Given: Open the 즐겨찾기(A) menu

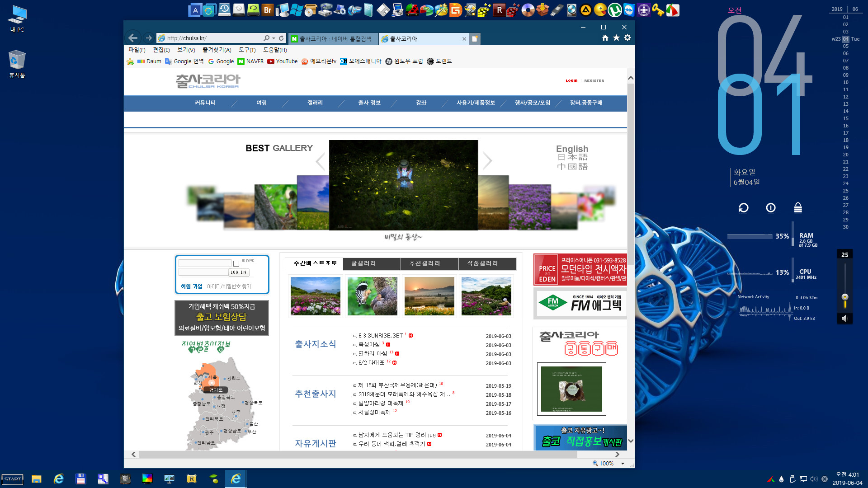Looking at the screenshot, I should pyautogui.click(x=217, y=50).
